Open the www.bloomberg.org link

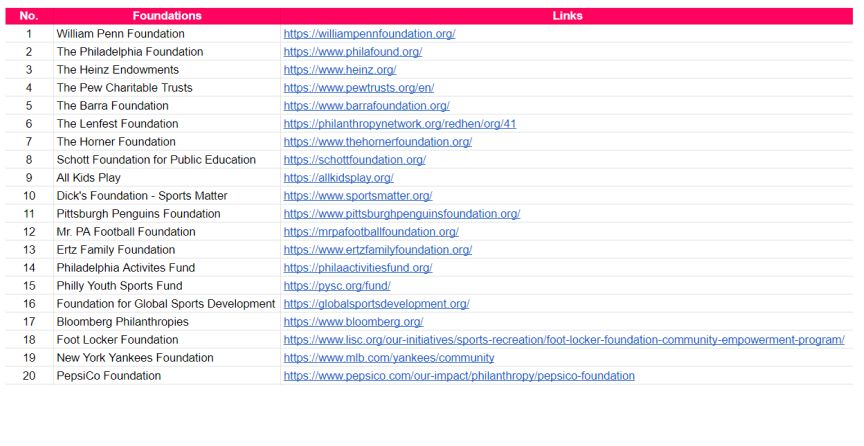[353, 322]
